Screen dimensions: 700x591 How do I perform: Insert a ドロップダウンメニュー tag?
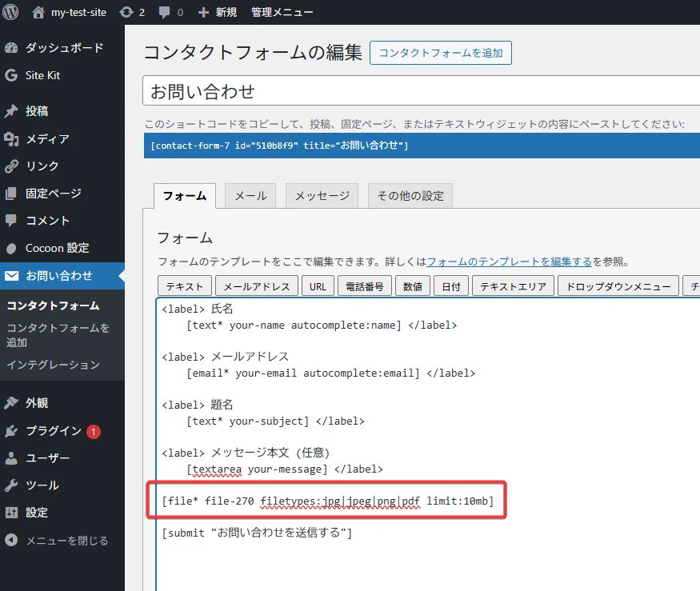[x=618, y=286]
